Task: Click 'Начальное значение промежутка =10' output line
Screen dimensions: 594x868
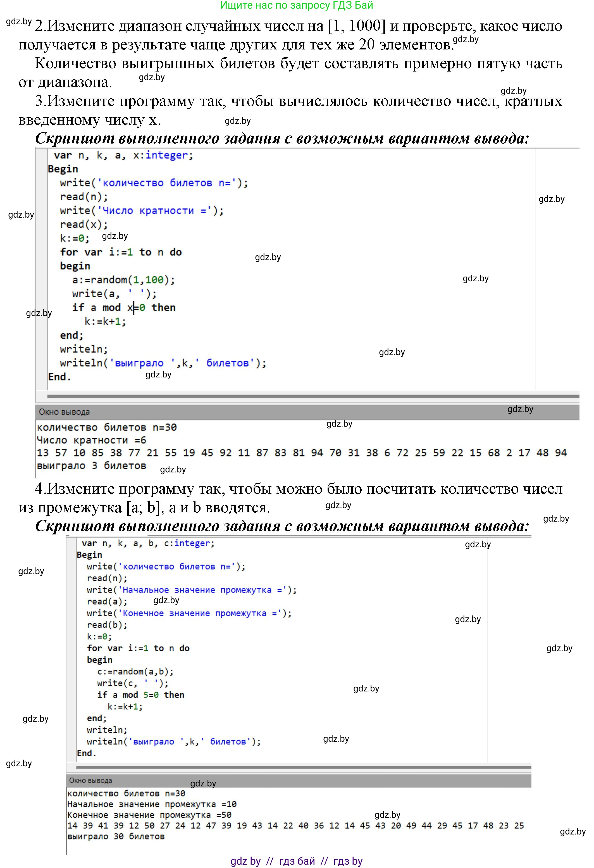Action: (152, 804)
